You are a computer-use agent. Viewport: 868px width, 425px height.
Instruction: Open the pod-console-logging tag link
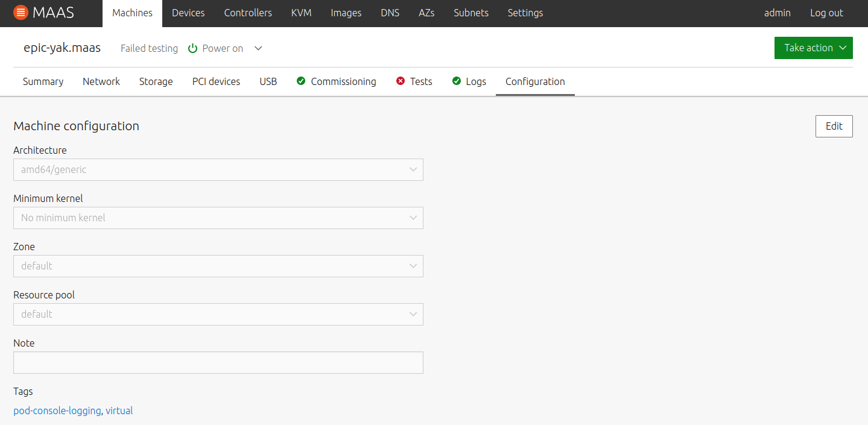pos(57,411)
